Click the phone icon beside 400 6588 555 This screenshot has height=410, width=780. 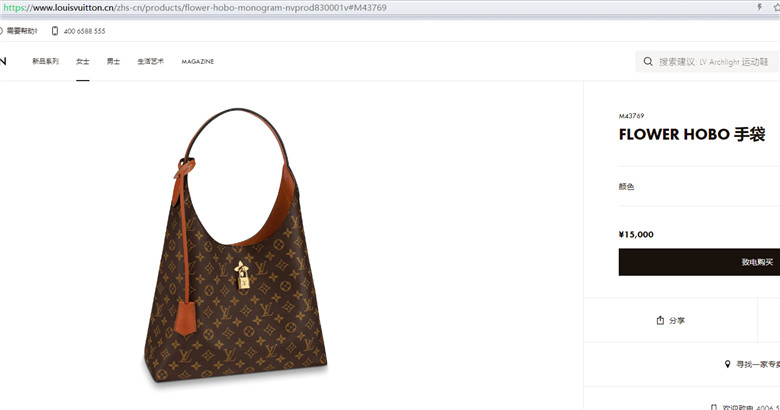(x=55, y=31)
